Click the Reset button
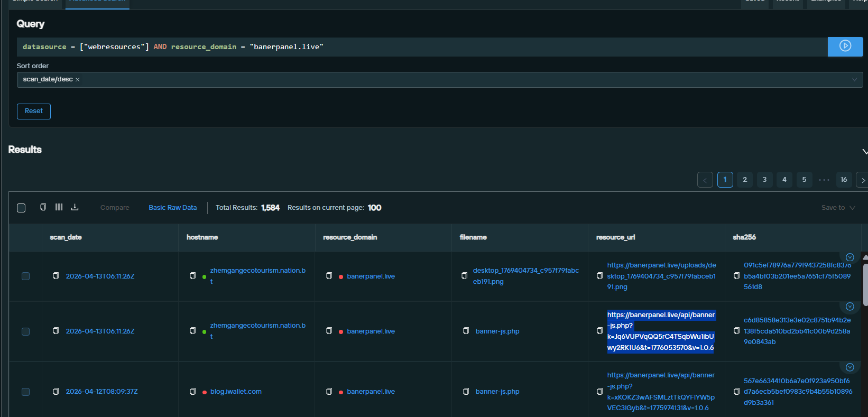 [x=34, y=111]
